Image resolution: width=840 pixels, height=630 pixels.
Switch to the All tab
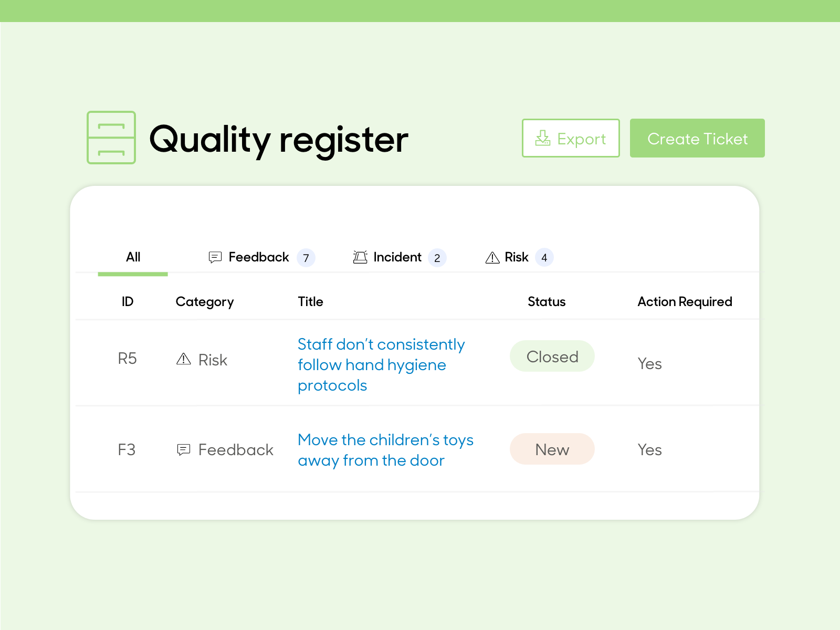click(x=133, y=257)
